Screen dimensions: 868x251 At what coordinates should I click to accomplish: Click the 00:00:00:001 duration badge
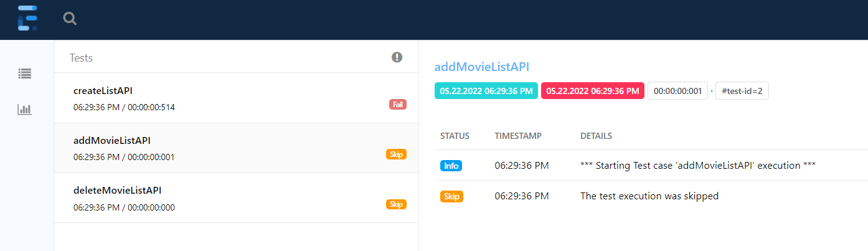tap(677, 91)
